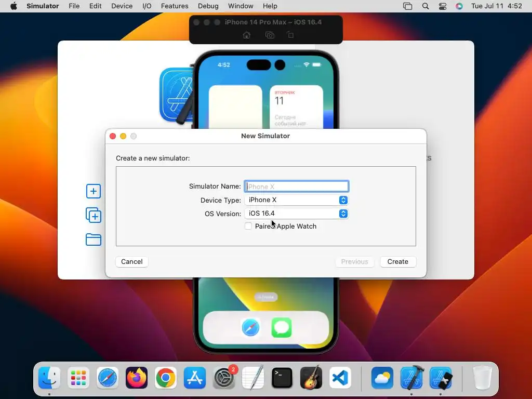Open System Settings from the Dock
This screenshot has width=532, height=399.
tap(224, 378)
